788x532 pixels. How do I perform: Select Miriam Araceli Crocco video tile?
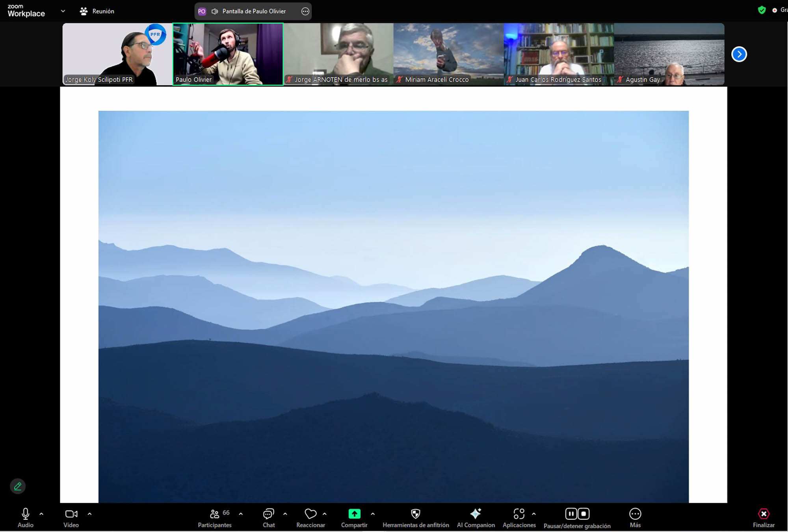(448, 54)
